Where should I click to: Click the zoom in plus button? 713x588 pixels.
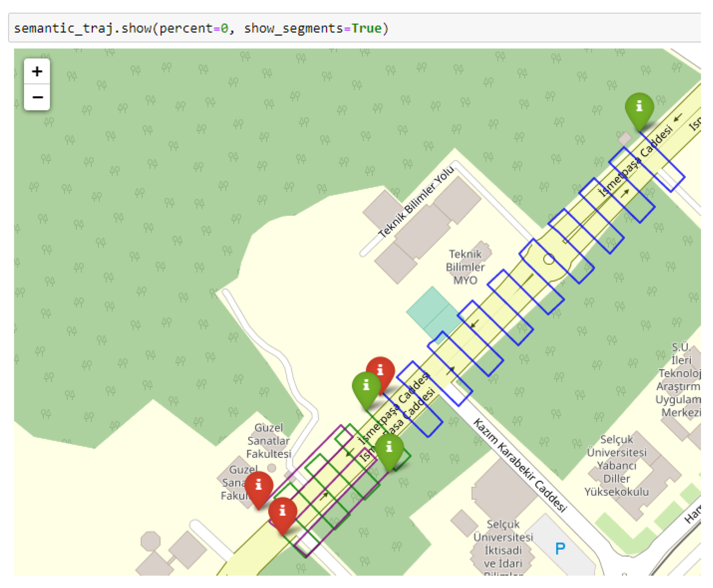37,72
